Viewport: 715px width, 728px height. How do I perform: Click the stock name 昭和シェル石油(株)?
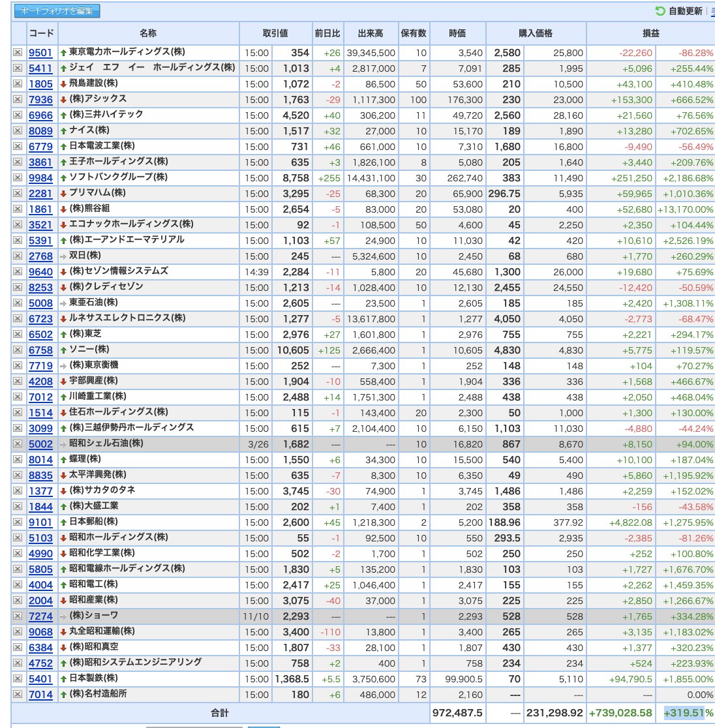pyautogui.click(x=106, y=444)
